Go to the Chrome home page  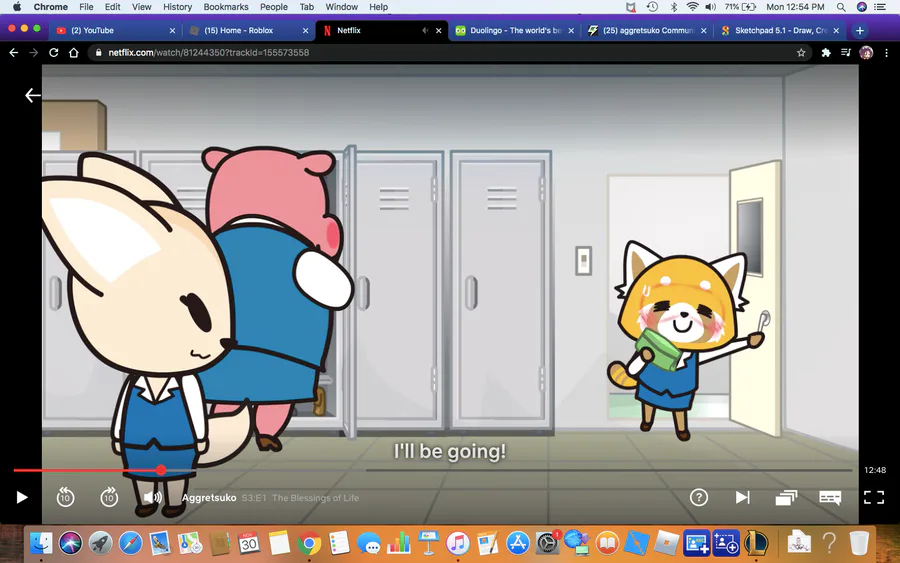click(x=73, y=52)
